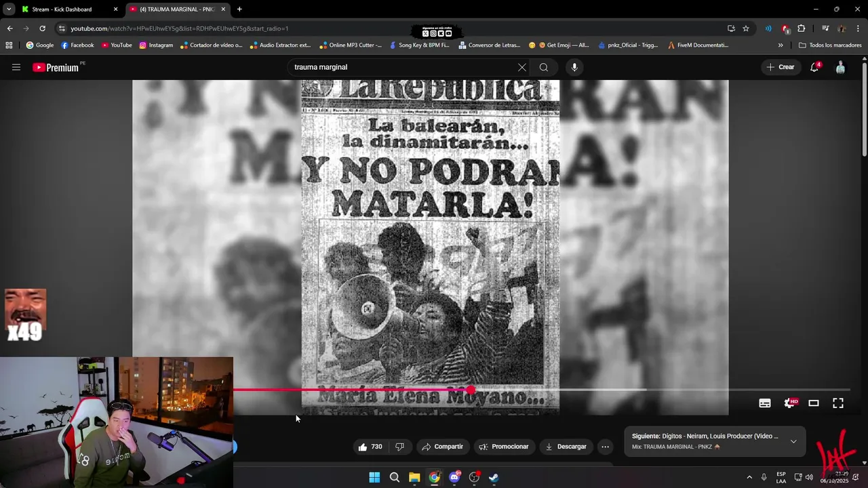
Task: Click the blue sound-wave extension icon
Action: pyautogui.click(x=768, y=28)
